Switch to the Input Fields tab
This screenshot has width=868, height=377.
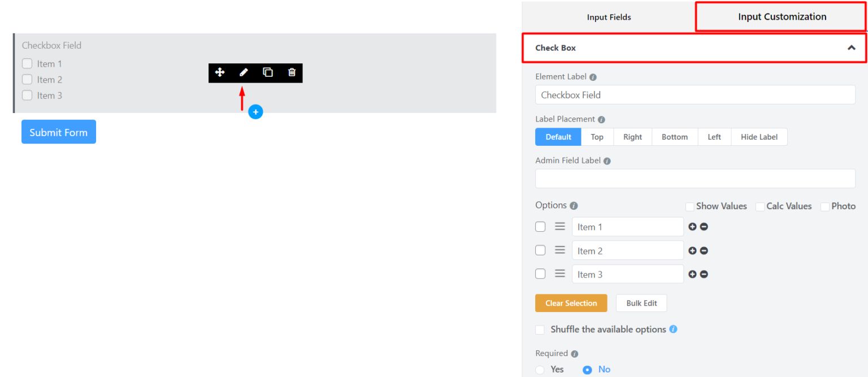click(609, 17)
